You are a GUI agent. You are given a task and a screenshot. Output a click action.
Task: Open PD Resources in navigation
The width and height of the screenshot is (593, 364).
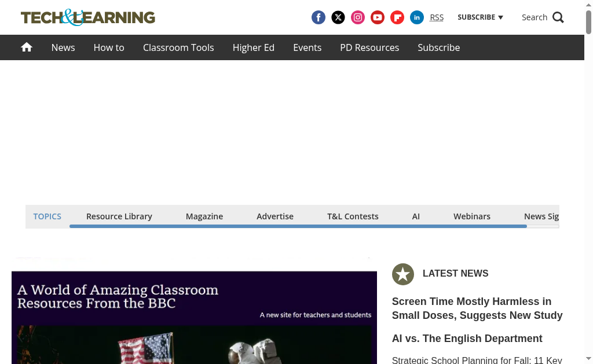(x=369, y=47)
